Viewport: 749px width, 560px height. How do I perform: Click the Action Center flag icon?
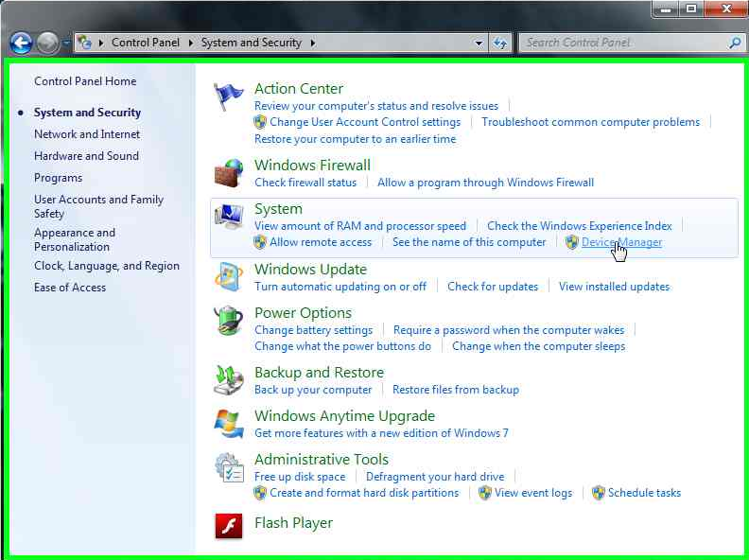pos(228,96)
